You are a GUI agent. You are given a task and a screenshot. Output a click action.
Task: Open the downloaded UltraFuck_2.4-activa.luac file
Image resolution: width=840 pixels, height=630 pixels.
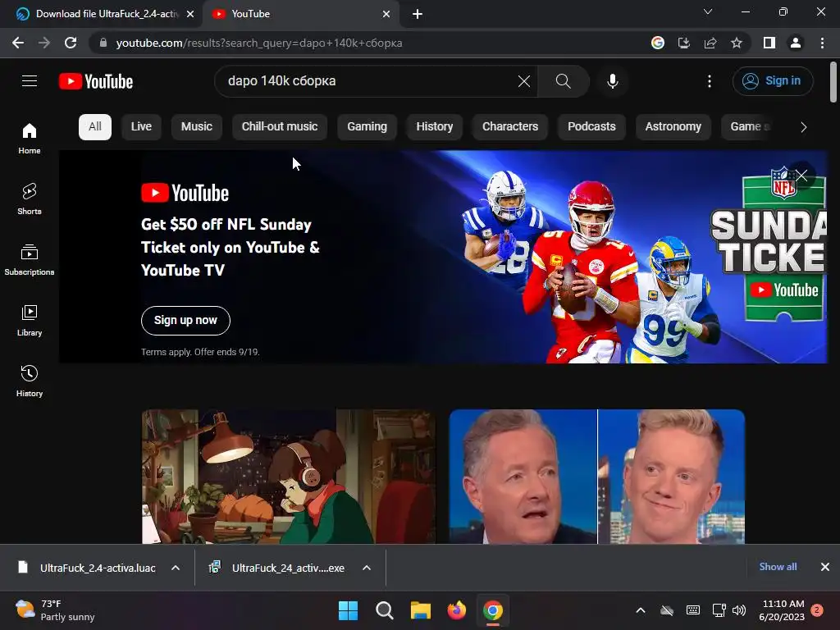pos(89,568)
